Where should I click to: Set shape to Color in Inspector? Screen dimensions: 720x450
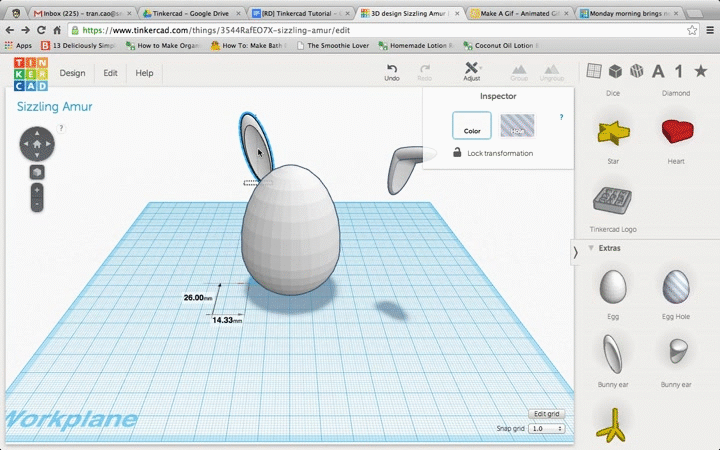tap(471, 125)
